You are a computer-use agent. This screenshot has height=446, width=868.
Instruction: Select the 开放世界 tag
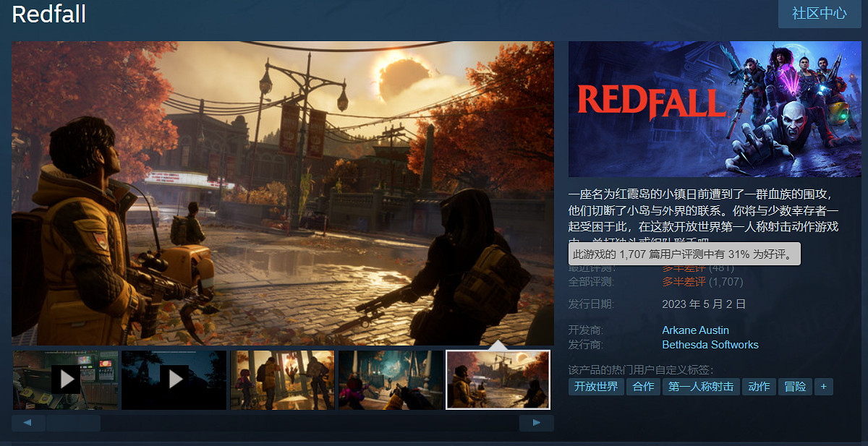(595, 386)
